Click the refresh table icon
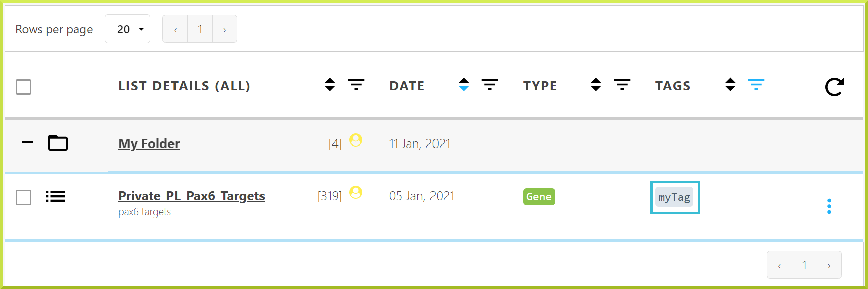 834,87
